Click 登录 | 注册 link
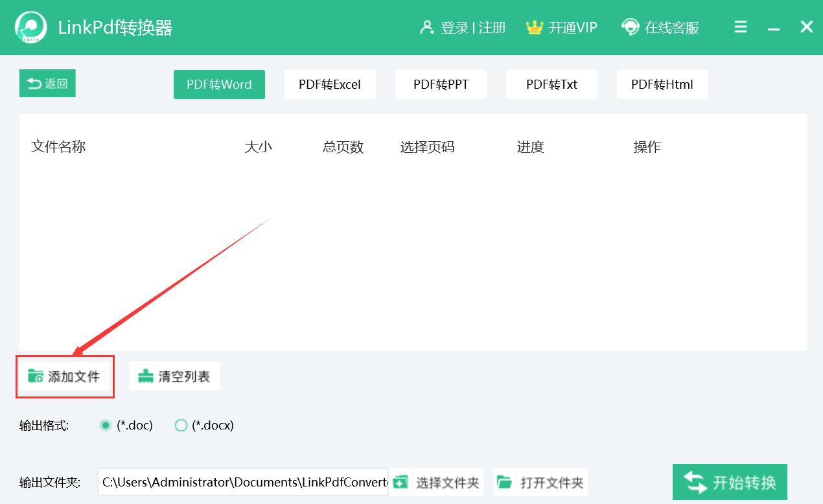Image resolution: width=823 pixels, height=504 pixels. pos(473,28)
